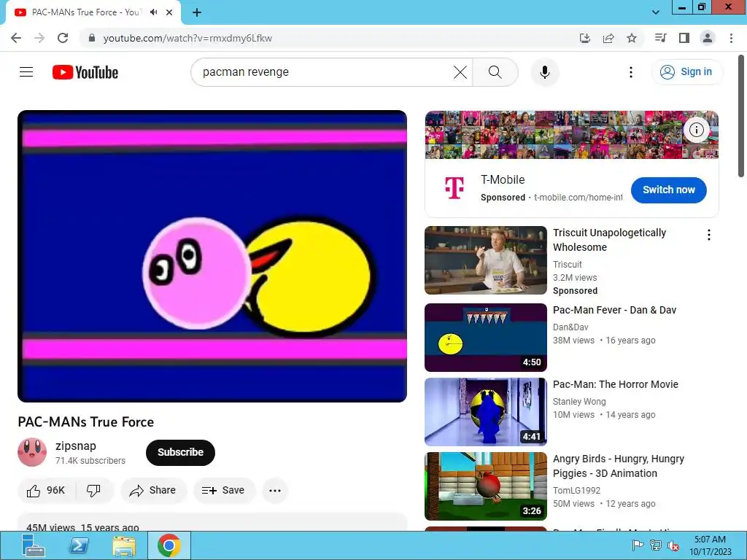This screenshot has height=560, width=747.
Task: Click the muted volume tray icon
Action: click(x=673, y=545)
